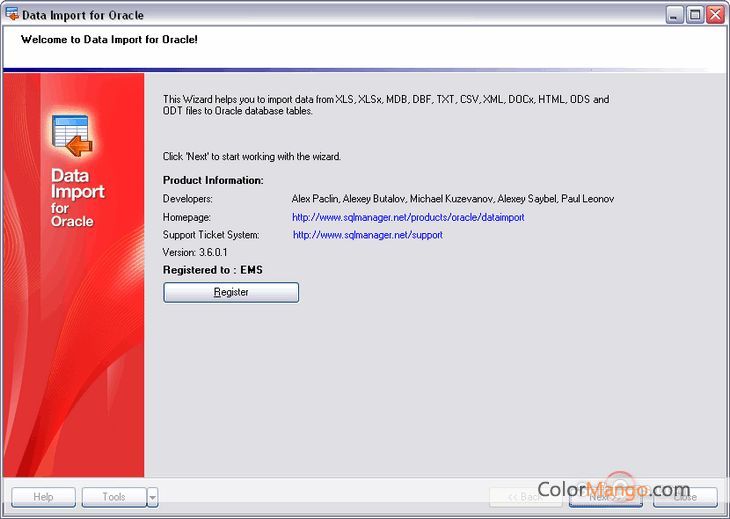The width and height of the screenshot is (730, 519).
Task: Expand the Tools dropdown arrow
Action: coord(153,497)
